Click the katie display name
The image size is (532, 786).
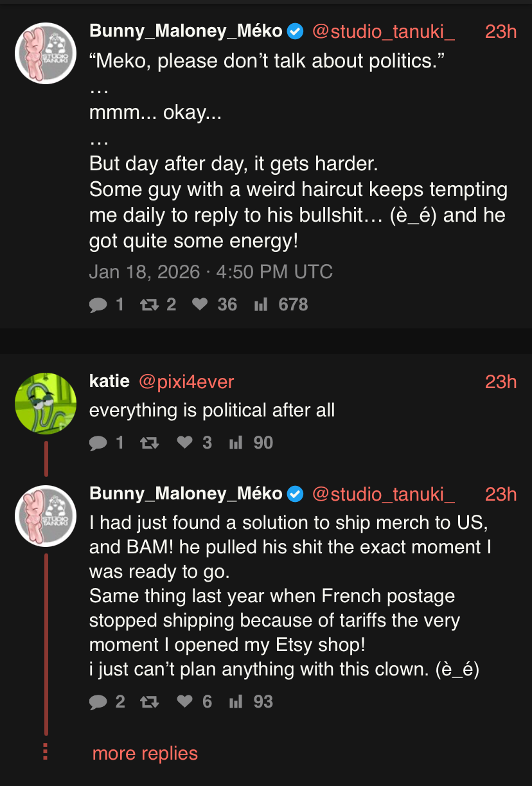[109, 382]
